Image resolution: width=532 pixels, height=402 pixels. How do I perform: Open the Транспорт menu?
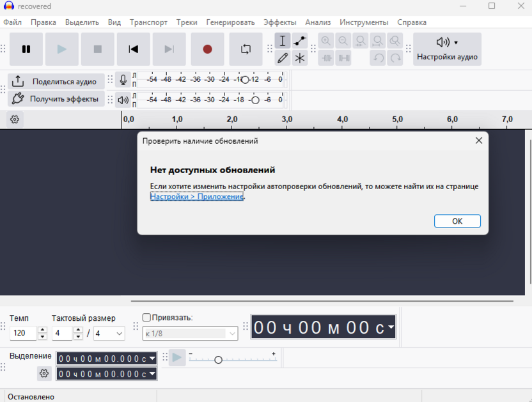pyautogui.click(x=148, y=22)
